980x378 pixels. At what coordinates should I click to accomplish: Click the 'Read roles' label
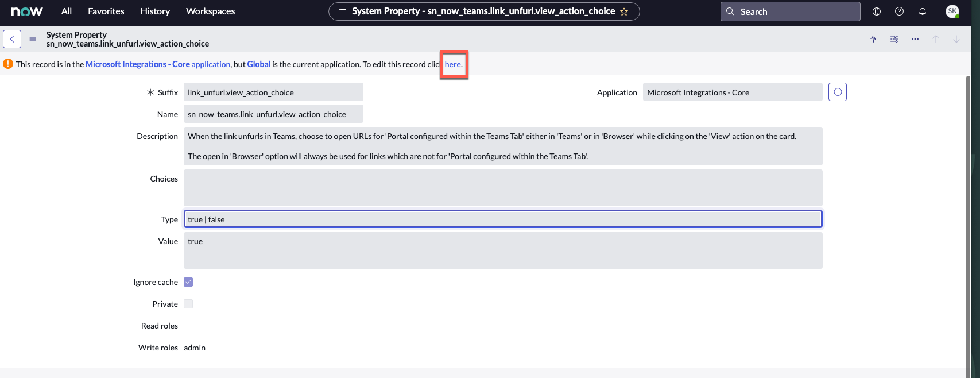(160, 326)
